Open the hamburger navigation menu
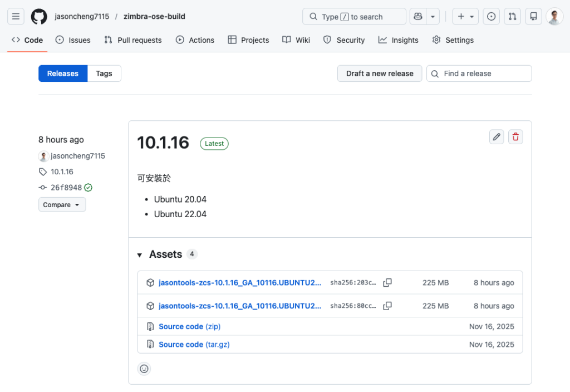Viewport: 570px width, 392px height. pyautogui.click(x=16, y=16)
